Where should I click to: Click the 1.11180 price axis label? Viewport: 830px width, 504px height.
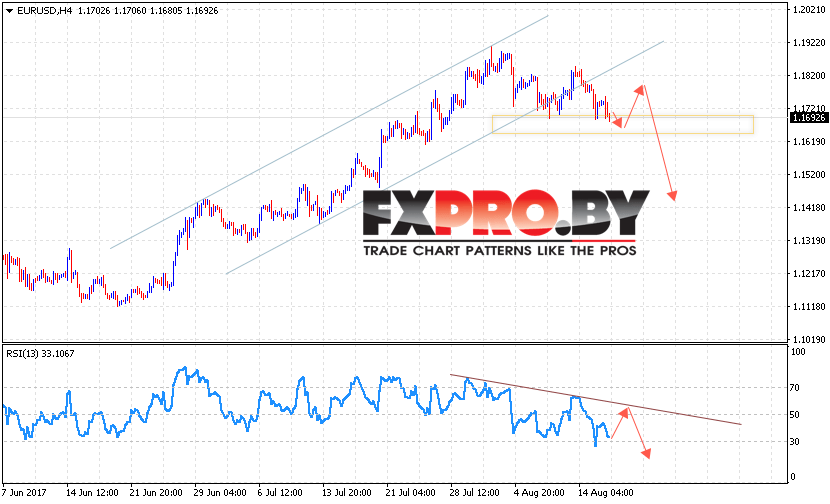[809, 307]
